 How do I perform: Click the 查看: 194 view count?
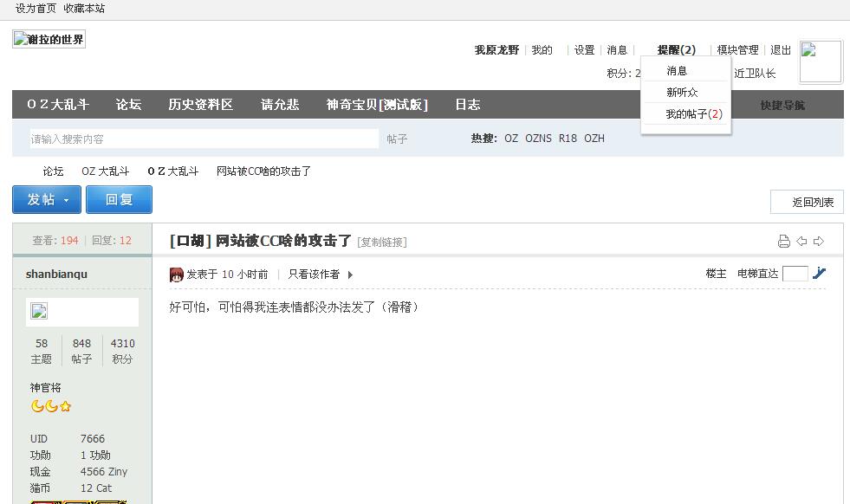[x=55, y=241]
